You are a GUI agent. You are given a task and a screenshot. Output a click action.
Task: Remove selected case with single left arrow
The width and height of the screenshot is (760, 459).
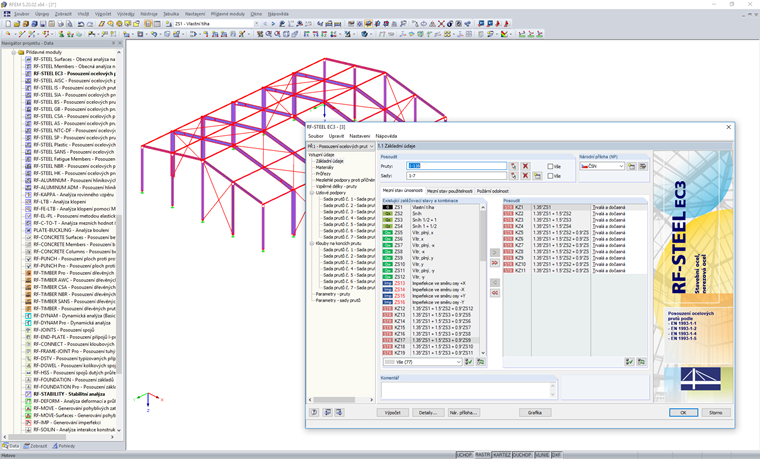tap(494, 283)
